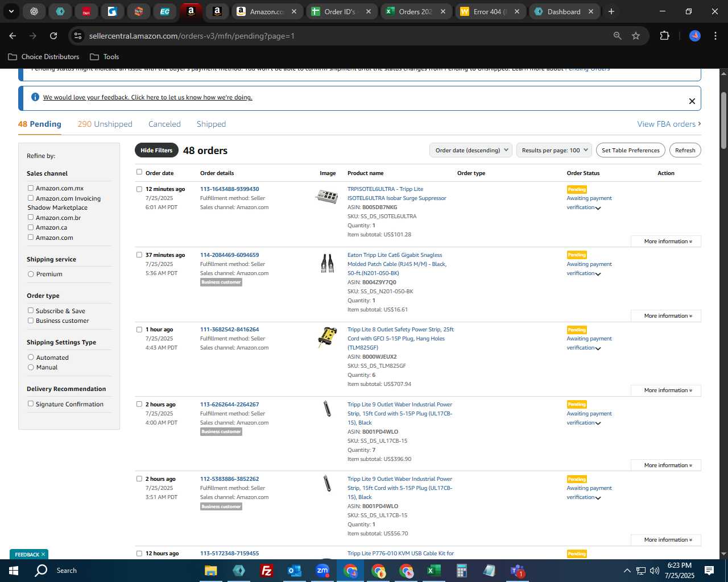Viewport: 728px width, 582px height.
Task: Dismiss the feedback banner with the X
Action: [x=692, y=101]
